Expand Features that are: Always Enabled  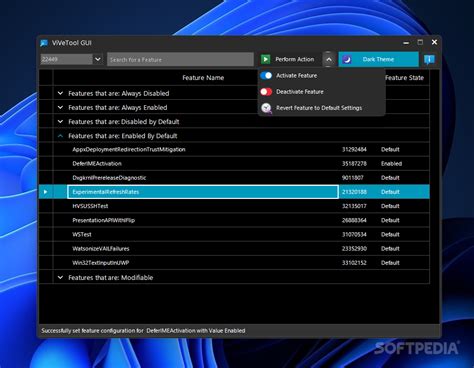point(60,107)
